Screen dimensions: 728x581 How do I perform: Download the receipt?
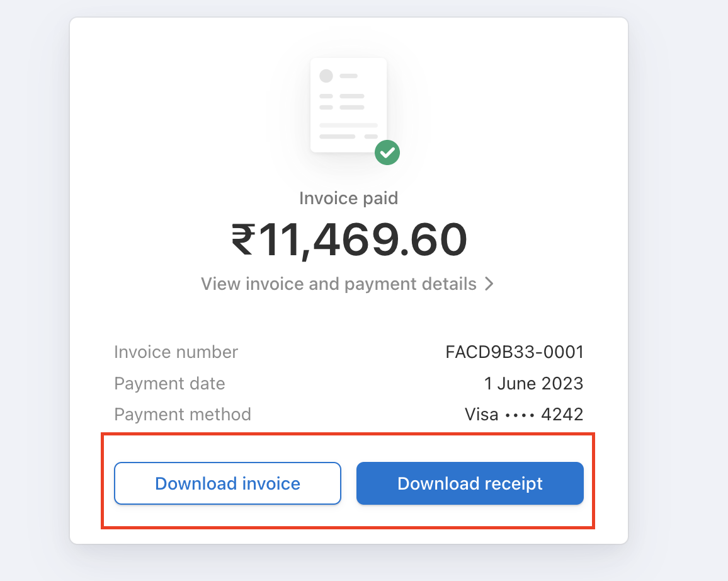coord(470,483)
